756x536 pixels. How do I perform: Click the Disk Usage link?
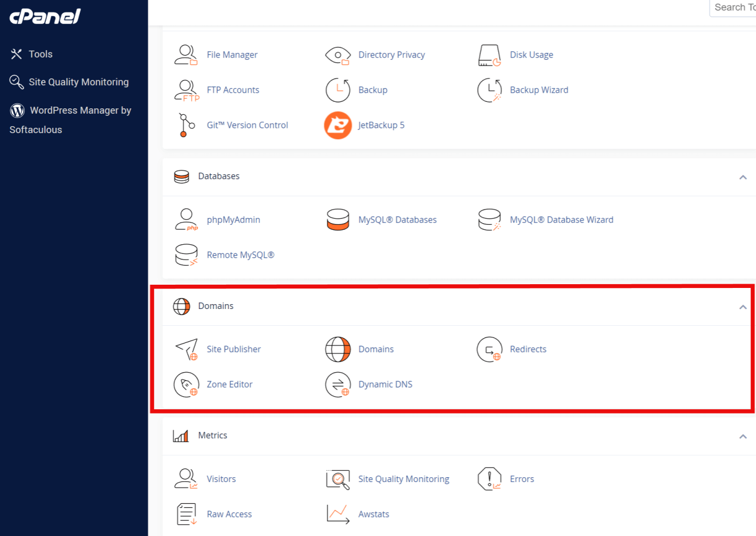(532, 55)
